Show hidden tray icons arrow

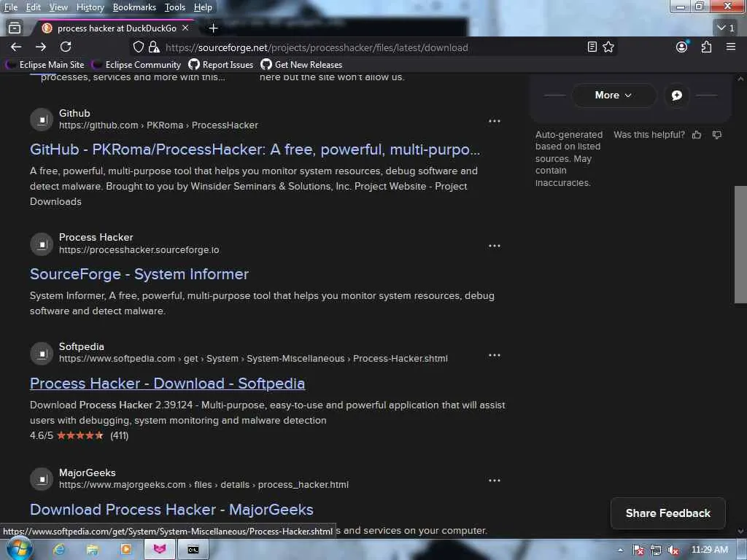point(620,550)
